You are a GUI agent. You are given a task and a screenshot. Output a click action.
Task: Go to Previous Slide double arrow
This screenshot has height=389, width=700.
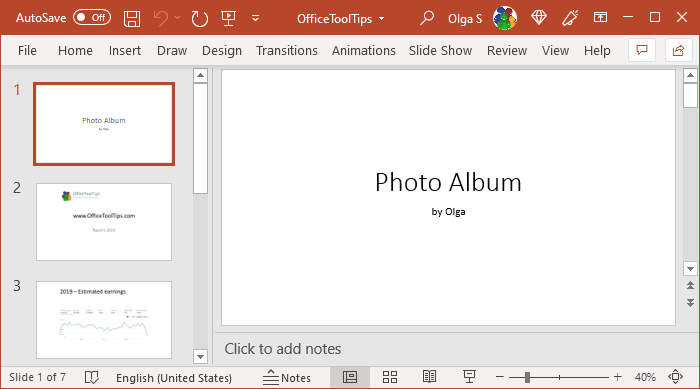[x=690, y=285]
